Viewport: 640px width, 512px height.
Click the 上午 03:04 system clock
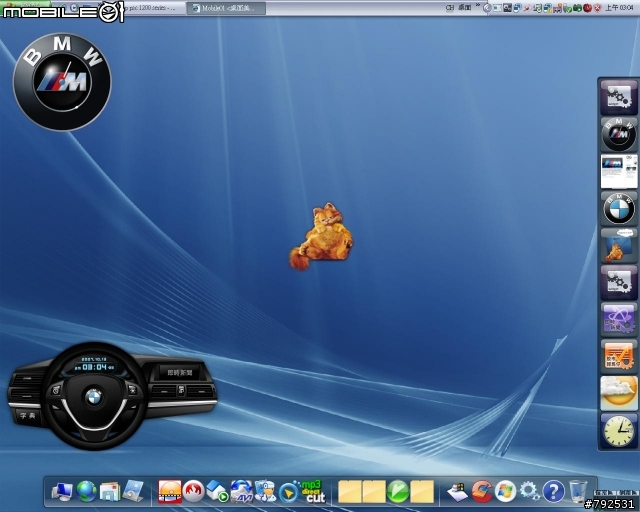[x=619, y=7]
